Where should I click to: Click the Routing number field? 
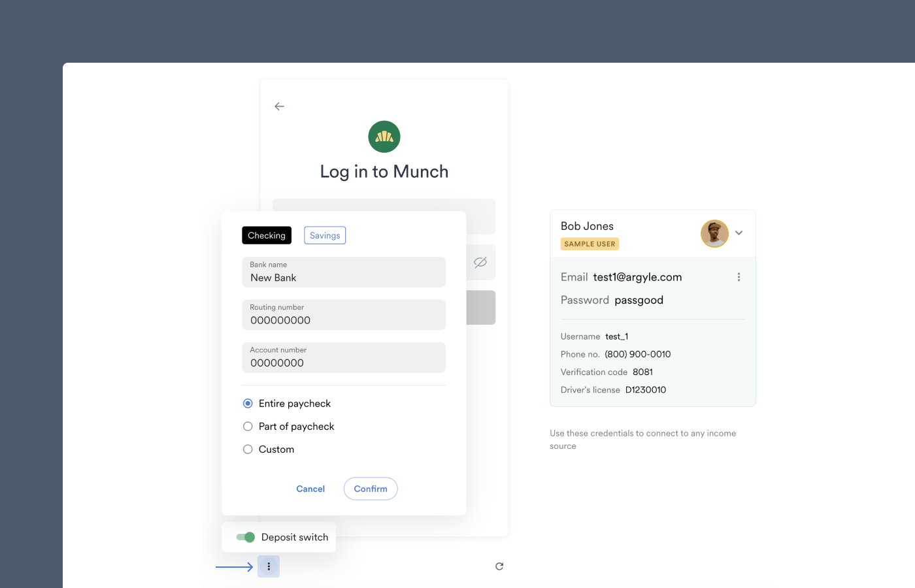coord(344,315)
